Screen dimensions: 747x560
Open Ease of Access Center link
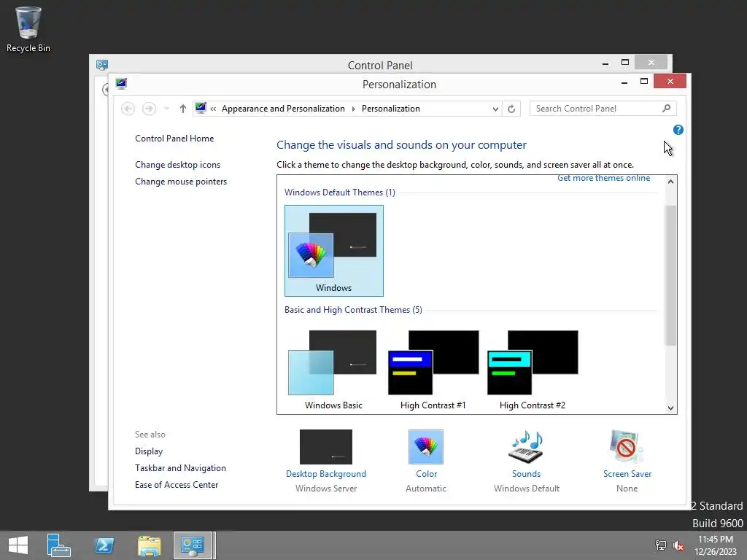tap(177, 485)
